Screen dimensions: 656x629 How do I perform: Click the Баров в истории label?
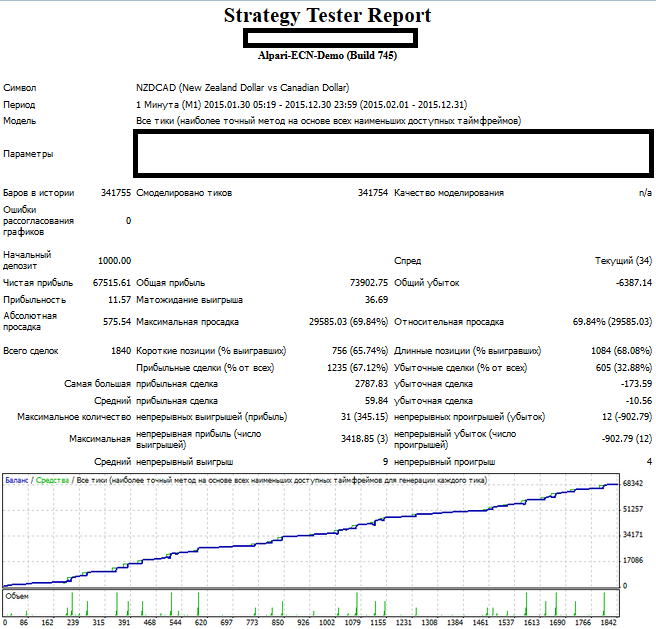point(38,193)
